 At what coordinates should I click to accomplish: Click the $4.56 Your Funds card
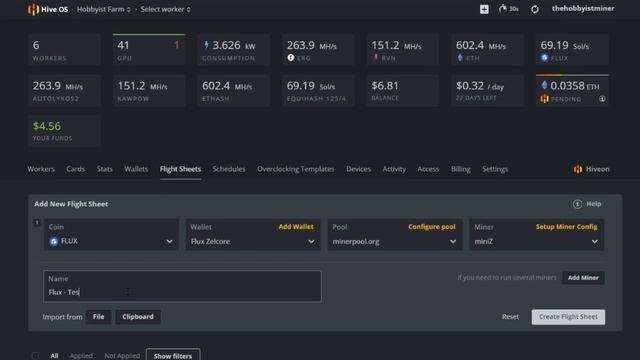(64, 131)
